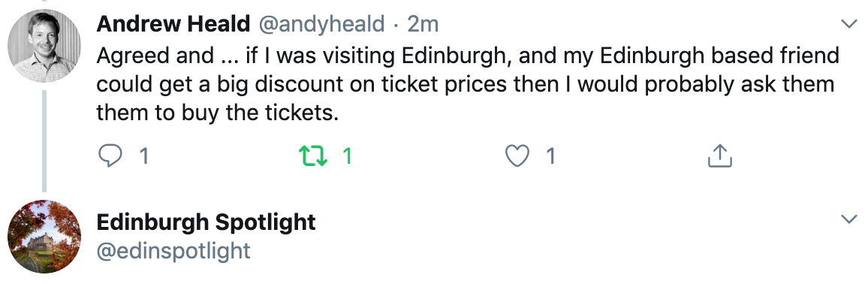The height and width of the screenshot is (284, 868).
Task: Open the tweet permalink via the 2m timestamp
Action: (x=423, y=24)
